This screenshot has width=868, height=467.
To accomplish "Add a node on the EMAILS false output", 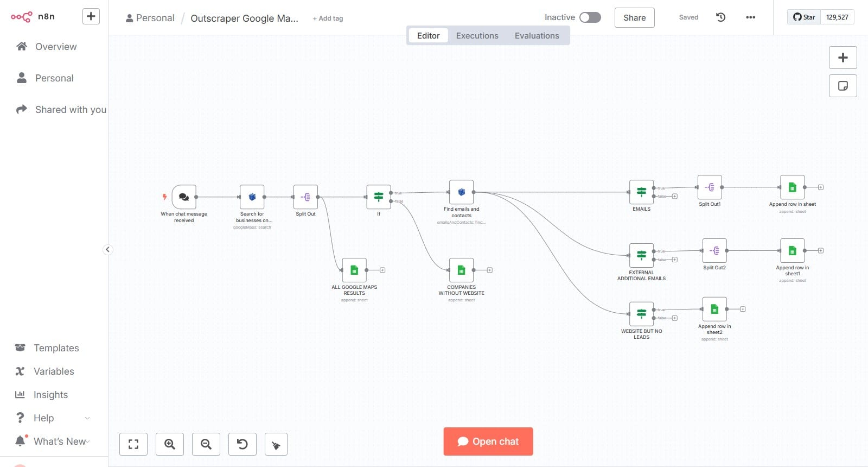I will (x=675, y=196).
